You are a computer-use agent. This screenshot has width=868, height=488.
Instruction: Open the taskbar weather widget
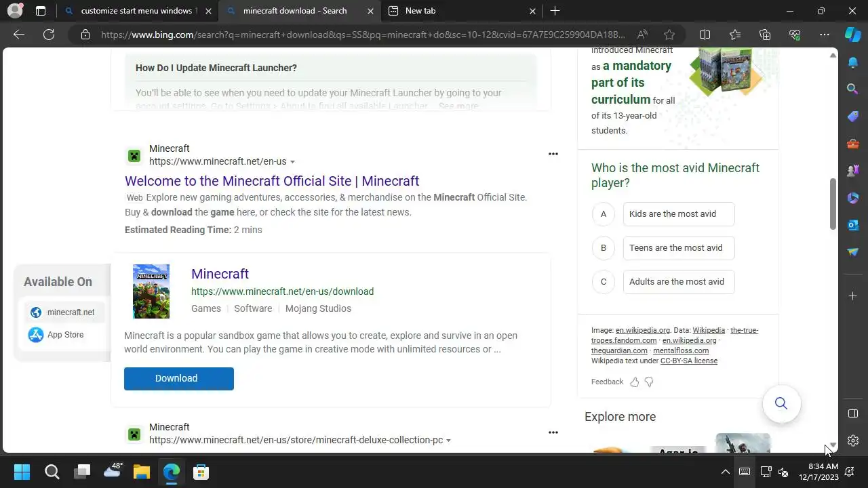click(113, 470)
